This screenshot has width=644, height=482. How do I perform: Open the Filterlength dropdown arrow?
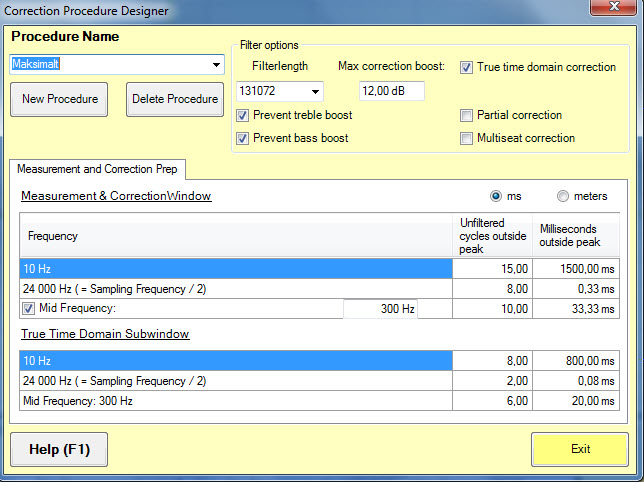click(x=315, y=92)
